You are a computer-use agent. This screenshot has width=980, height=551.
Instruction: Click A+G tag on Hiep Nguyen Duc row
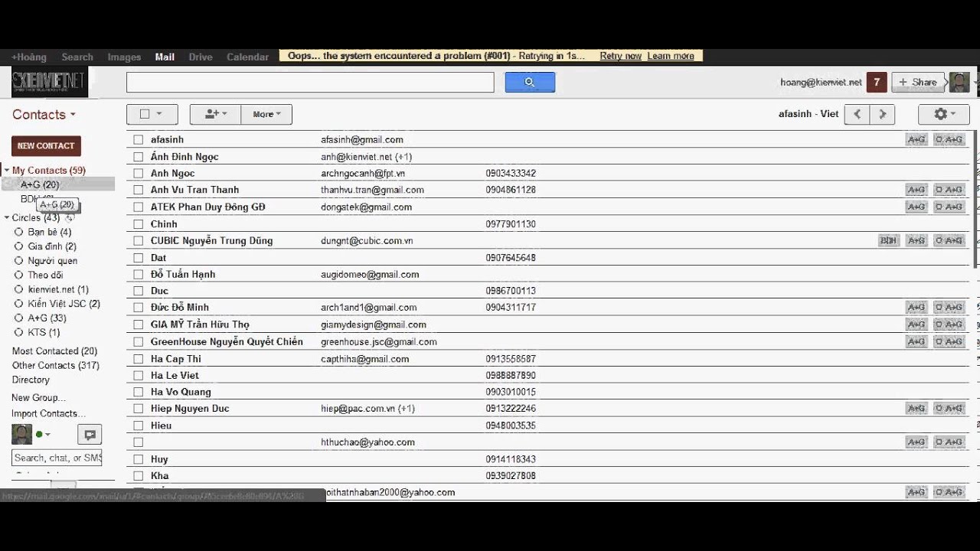916,409
